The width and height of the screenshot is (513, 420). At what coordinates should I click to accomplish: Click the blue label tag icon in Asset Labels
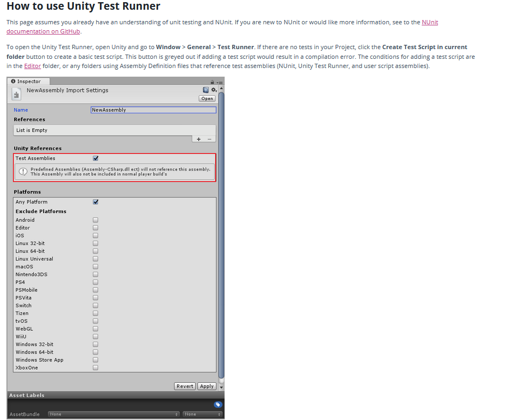218,404
